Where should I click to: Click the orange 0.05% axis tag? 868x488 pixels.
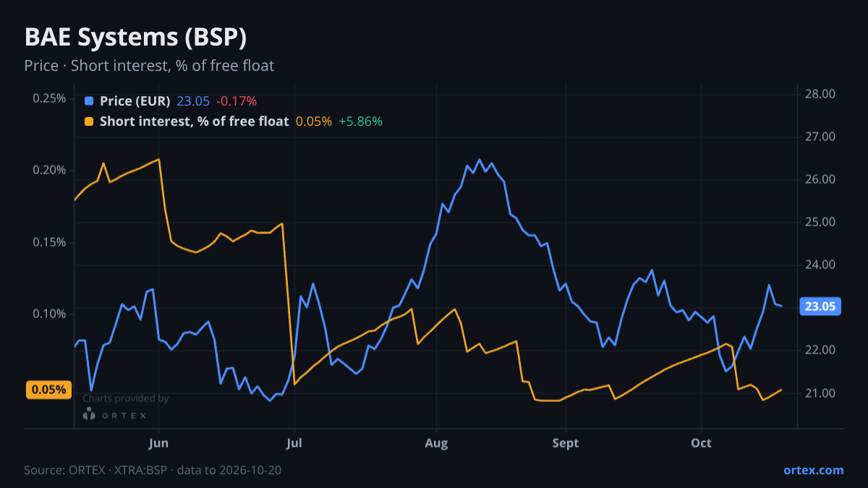coord(48,390)
